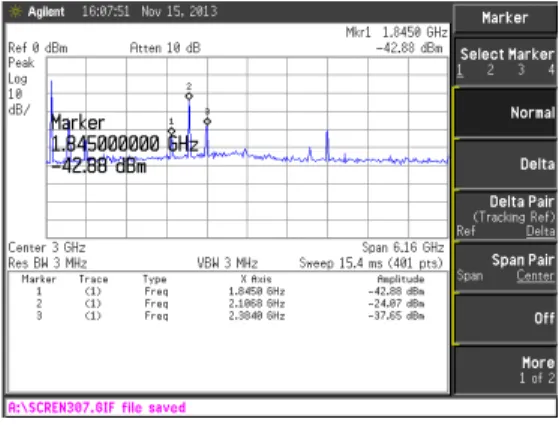
Task: Click the Nov 15, 2013 date display
Action: coord(179,11)
